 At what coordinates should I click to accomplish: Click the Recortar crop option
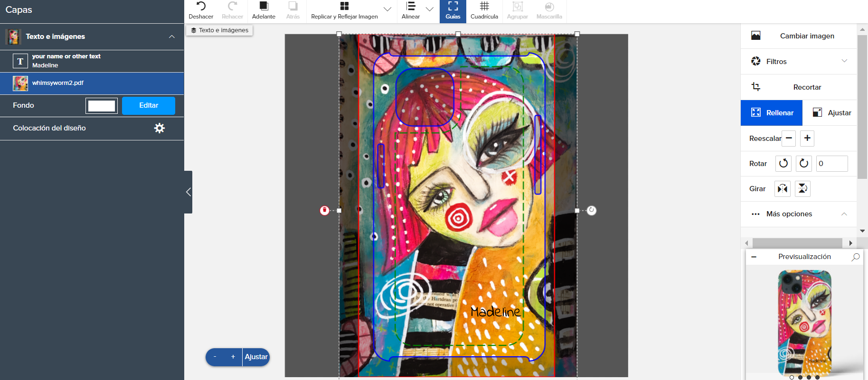(799, 87)
